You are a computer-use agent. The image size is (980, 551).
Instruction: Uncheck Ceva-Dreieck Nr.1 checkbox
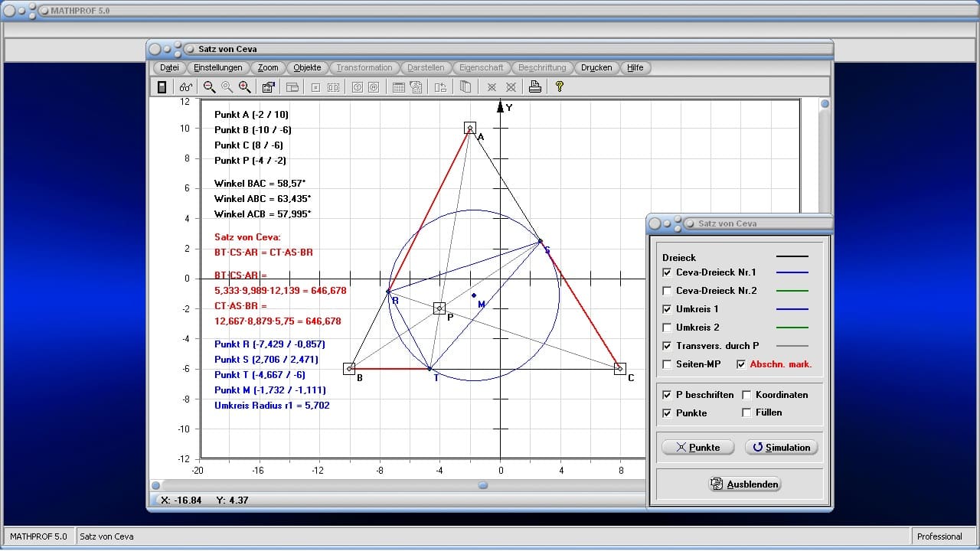coord(667,272)
